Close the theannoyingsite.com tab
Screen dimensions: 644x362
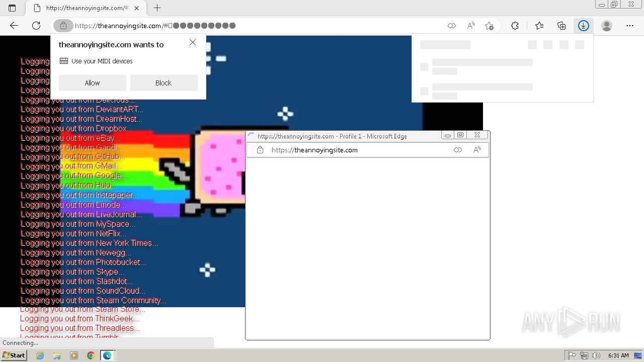136,8
